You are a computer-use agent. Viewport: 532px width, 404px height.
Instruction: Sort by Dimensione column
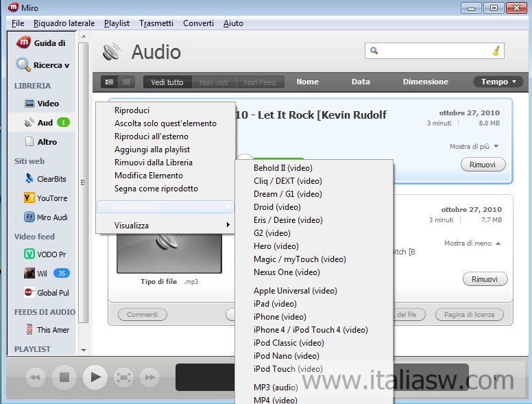click(x=426, y=82)
